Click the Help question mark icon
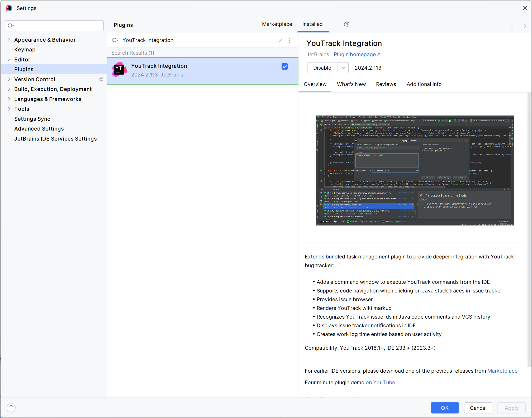Screen dimensions: 532x418 tap(11, 408)
